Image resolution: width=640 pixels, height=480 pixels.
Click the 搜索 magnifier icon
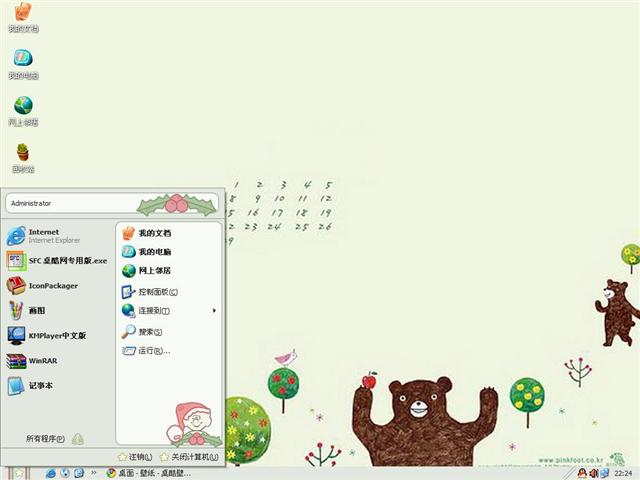(x=129, y=331)
